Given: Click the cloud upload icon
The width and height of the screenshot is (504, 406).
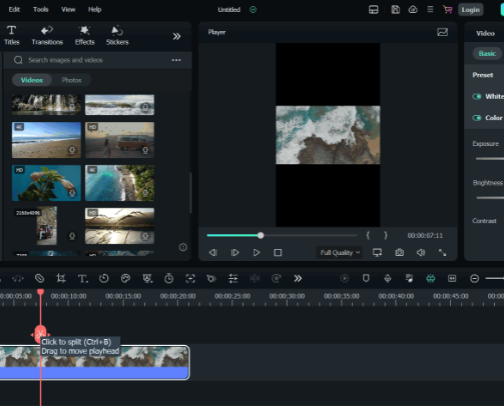Looking at the screenshot, I should point(413,10).
